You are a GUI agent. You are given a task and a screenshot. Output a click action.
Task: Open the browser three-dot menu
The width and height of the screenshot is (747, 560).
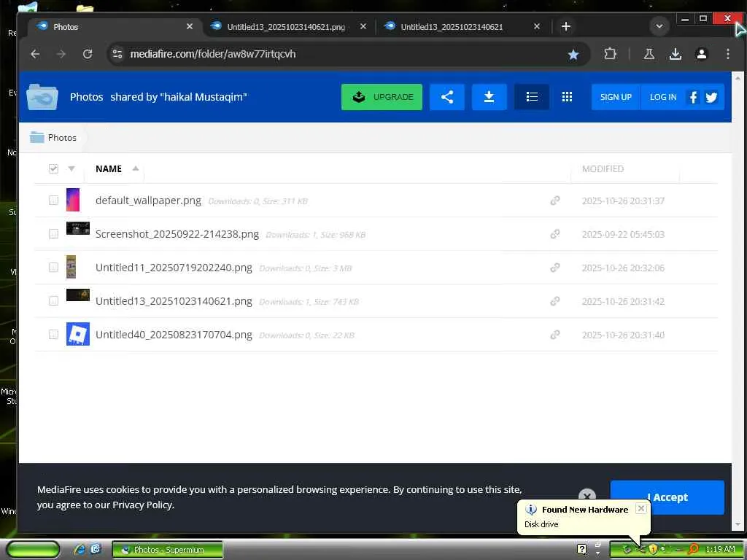pyautogui.click(x=727, y=54)
